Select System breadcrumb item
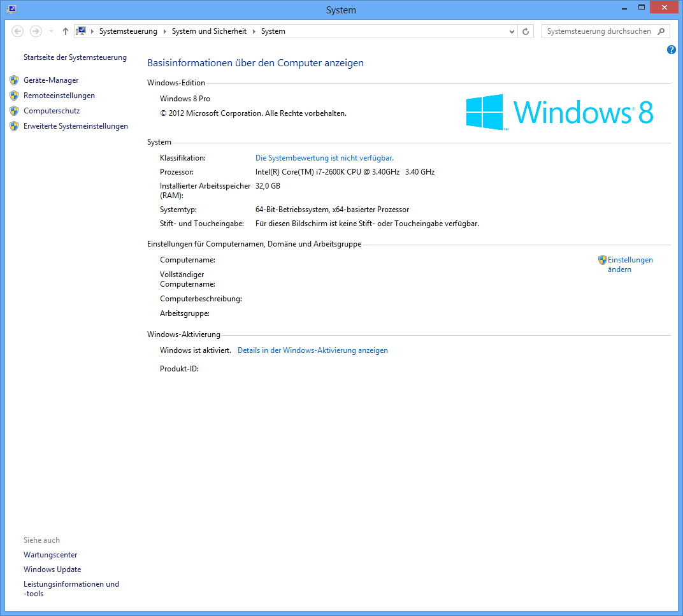 (273, 31)
